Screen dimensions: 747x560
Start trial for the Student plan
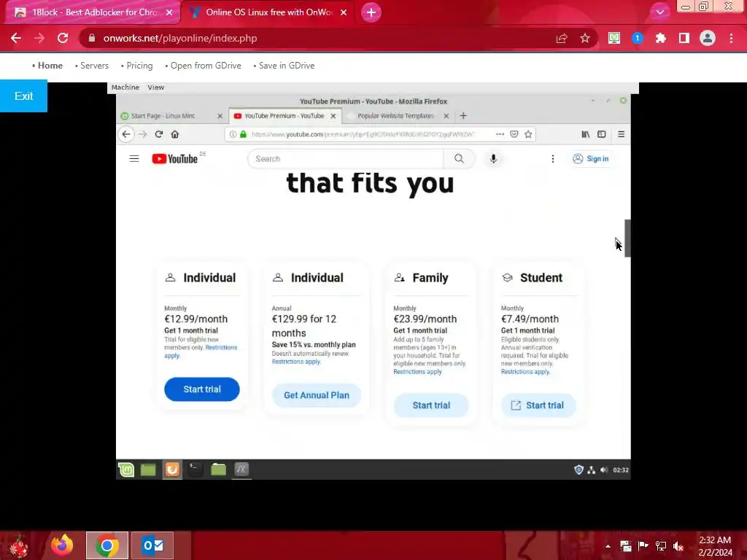click(538, 405)
